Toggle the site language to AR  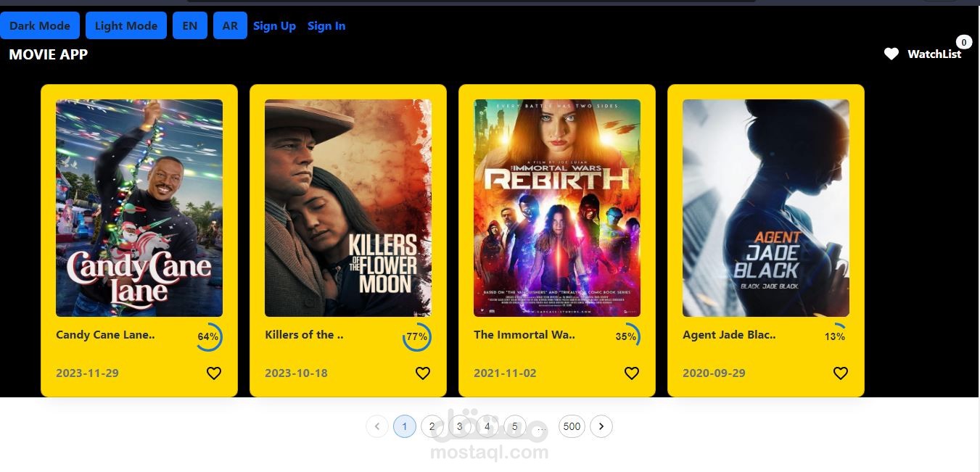tap(230, 25)
